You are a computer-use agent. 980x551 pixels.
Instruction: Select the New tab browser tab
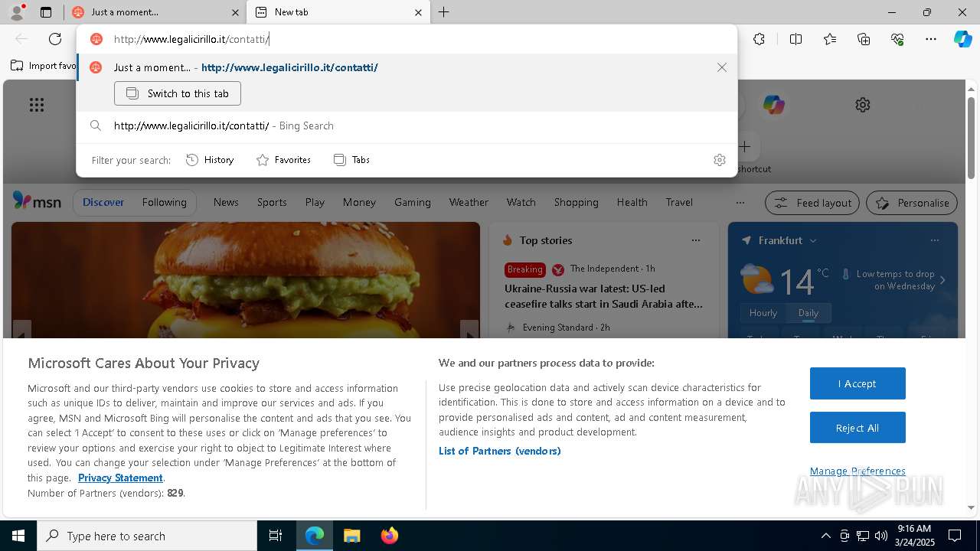[338, 12]
